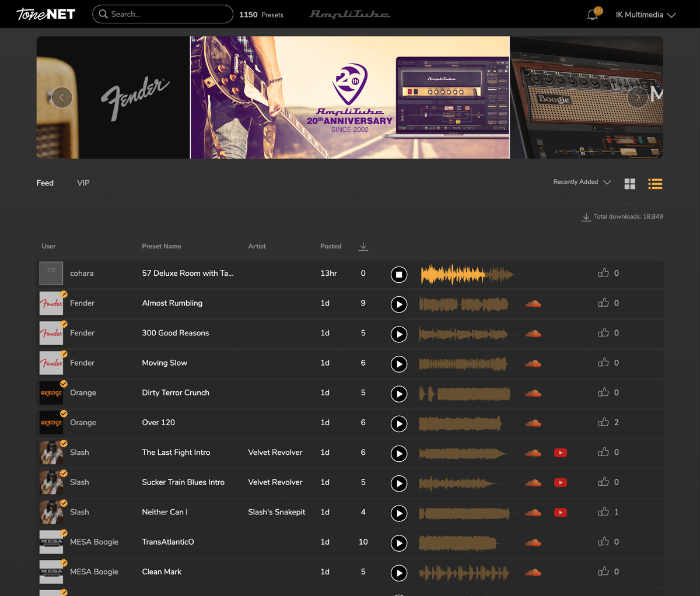Sort by Preset Name column header
This screenshot has height=596, width=700.
click(162, 246)
